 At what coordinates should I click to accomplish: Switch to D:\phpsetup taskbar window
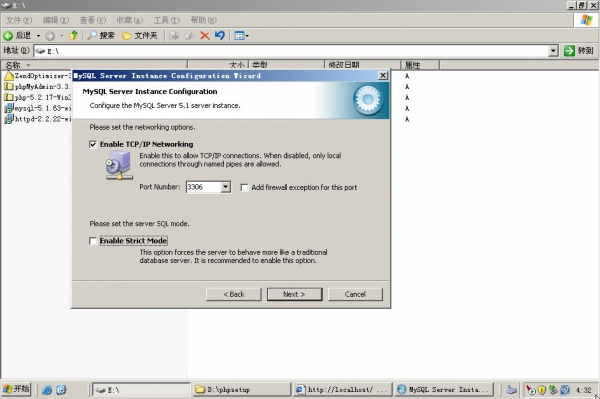tap(241, 389)
